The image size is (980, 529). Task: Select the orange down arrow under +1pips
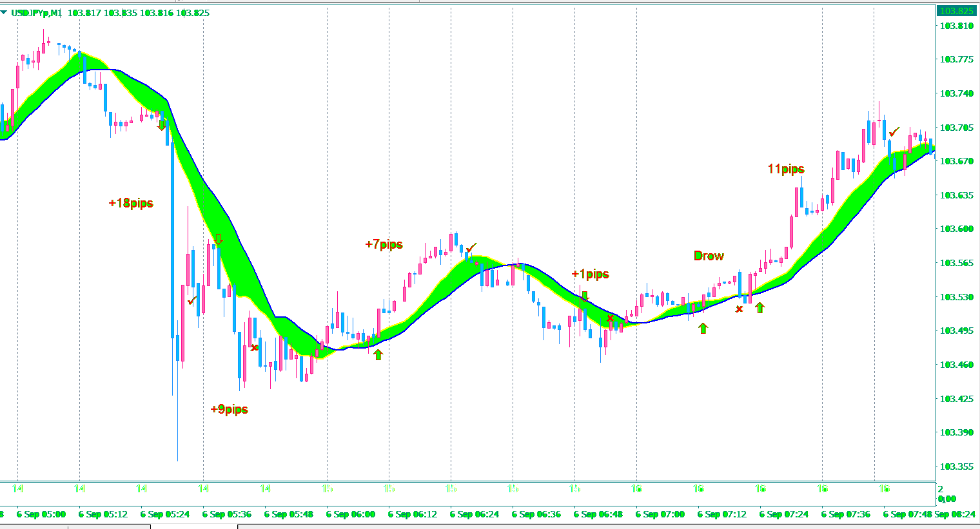584,296
